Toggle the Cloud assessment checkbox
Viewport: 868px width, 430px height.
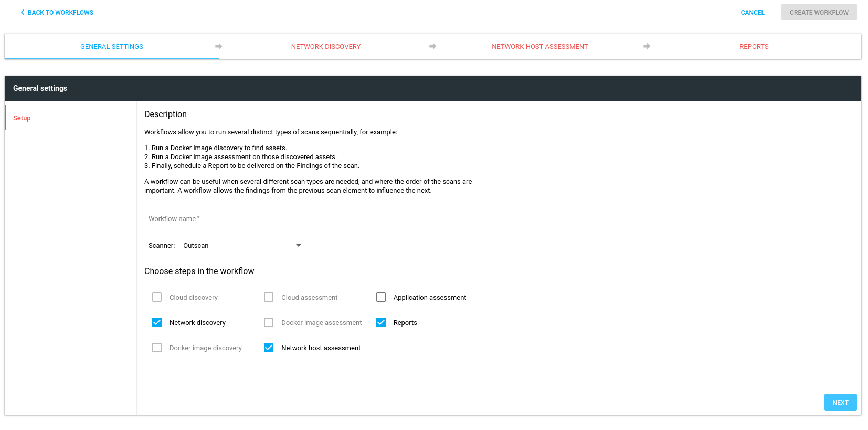coord(269,297)
